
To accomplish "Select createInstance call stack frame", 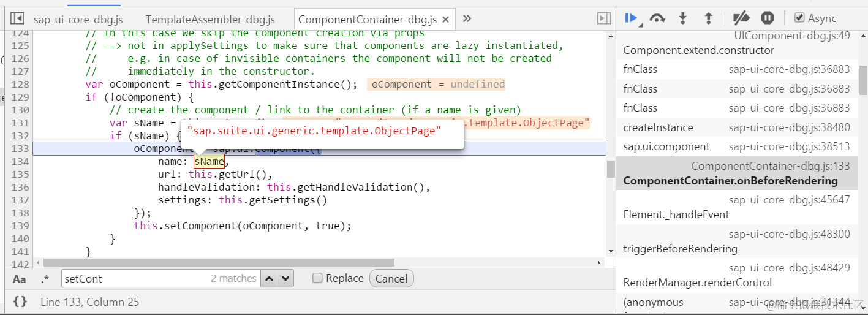I will [737, 127].
